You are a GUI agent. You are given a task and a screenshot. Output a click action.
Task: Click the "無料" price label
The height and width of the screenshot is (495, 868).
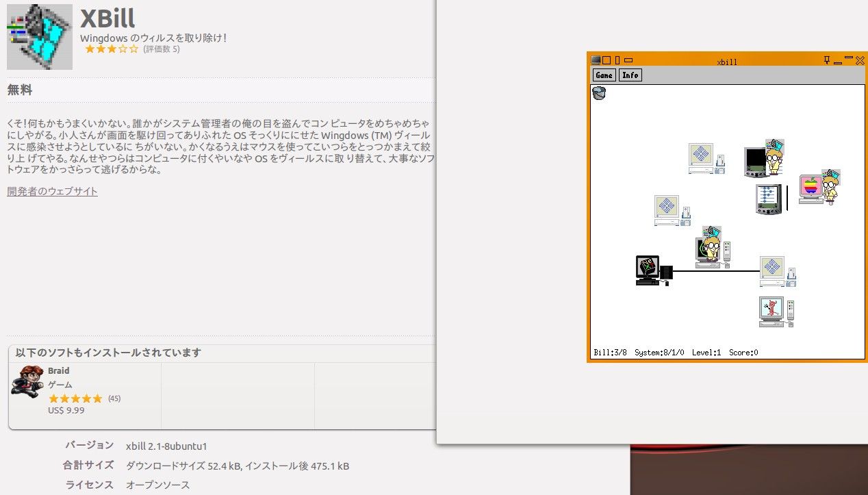pos(20,90)
